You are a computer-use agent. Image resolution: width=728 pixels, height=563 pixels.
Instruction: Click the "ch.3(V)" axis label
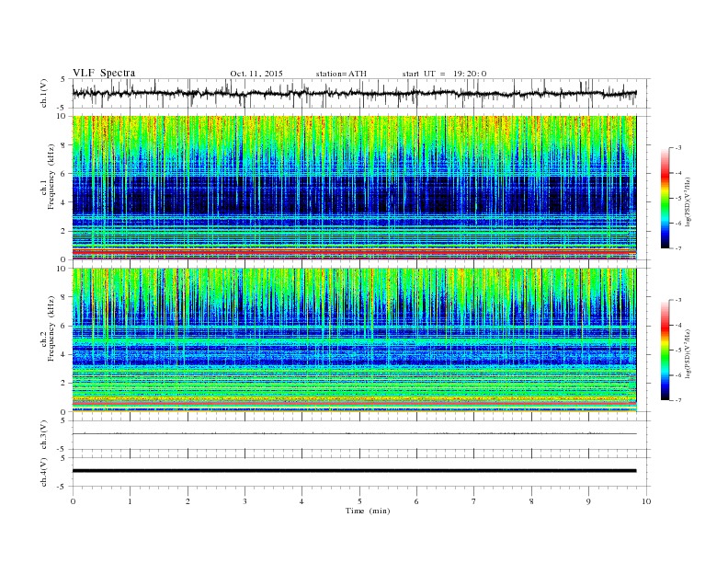click(43, 435)
